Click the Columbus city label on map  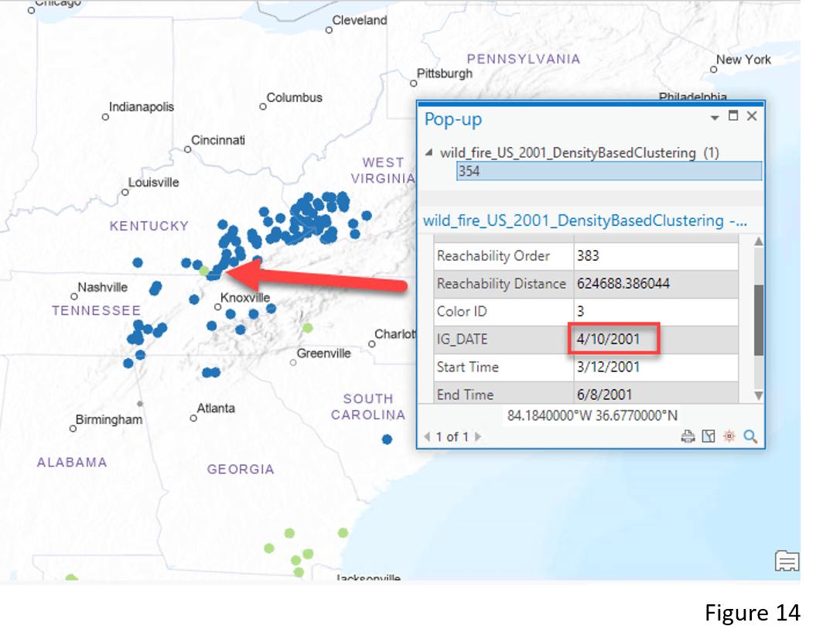[294, 98]
